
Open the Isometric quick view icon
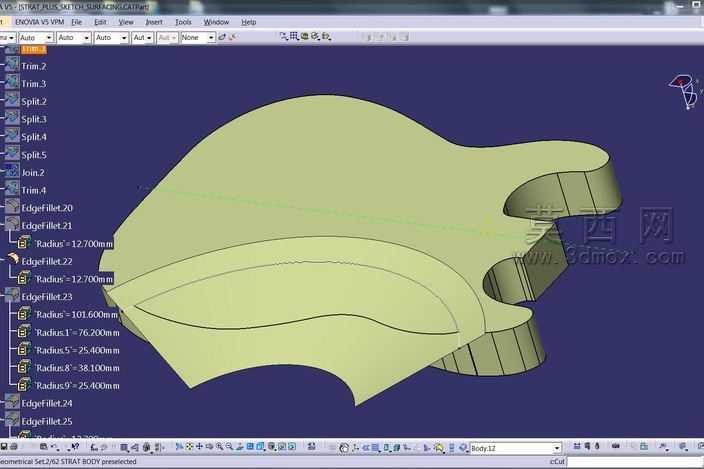[260, 447]
